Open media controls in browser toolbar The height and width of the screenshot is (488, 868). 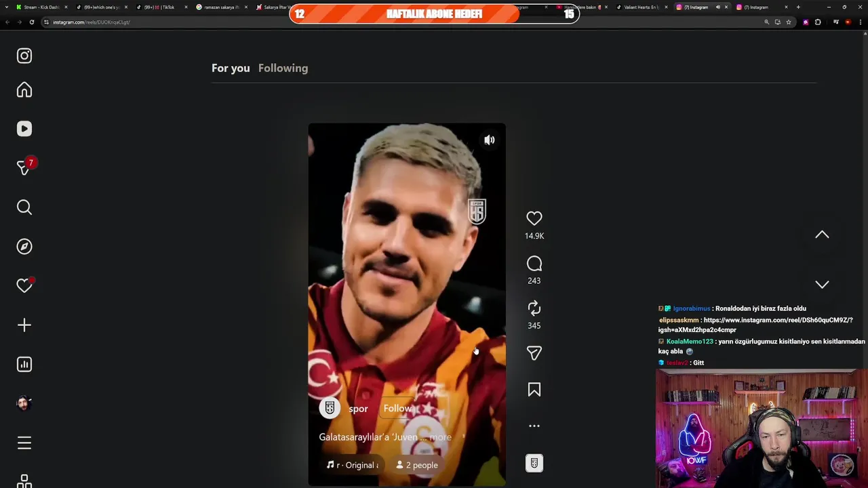tap(836, 22)
